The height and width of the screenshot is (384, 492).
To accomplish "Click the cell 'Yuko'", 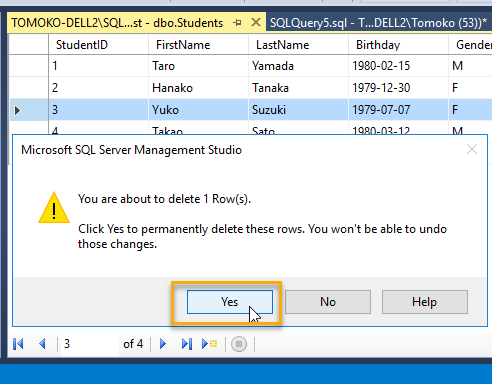I will click(198, 110).
